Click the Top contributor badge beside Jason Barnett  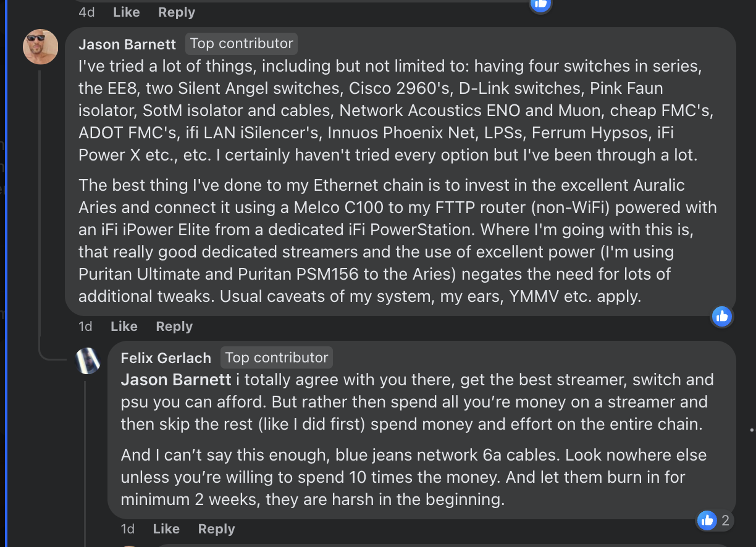[x=241, y=44]
